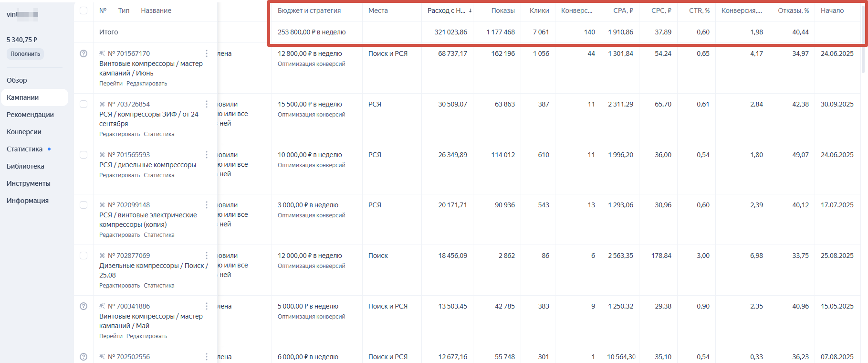The image size is (868, 363).
Task: Check the box for campaign 703726854
Action: tap(84, 104)
